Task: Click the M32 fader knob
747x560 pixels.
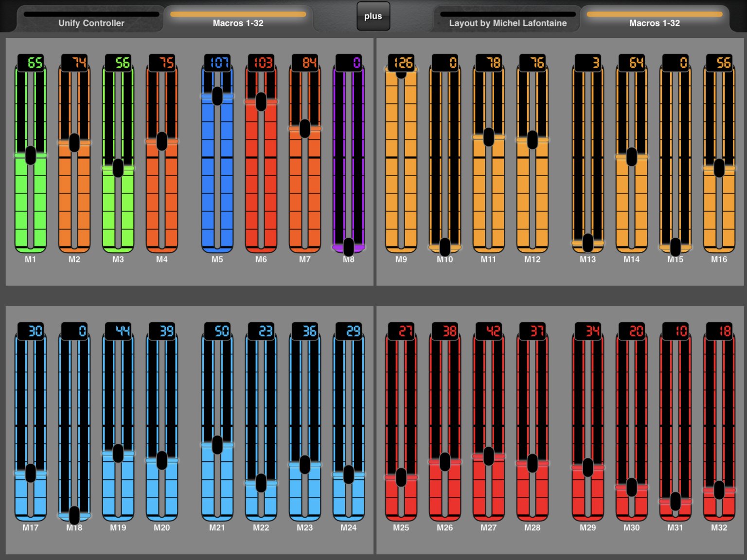Action: [x=719, y=490]
